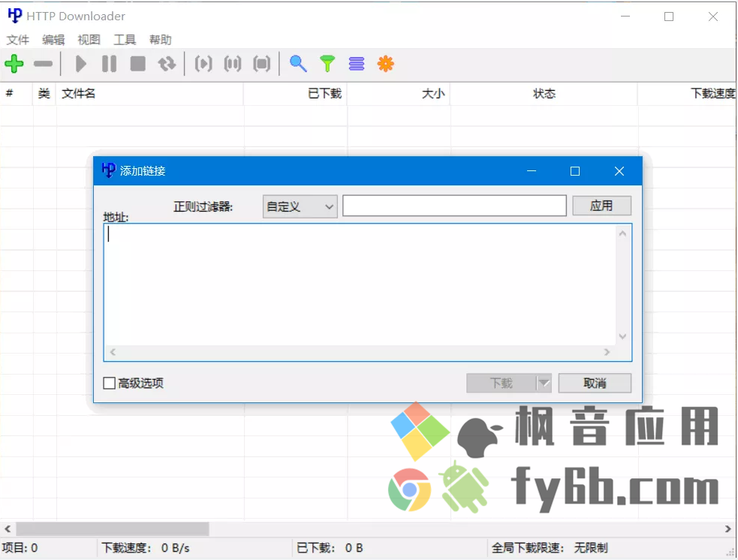The height and width of the screenshot is (560, 738).
Task: Sort by the 文件名 column header
Action: 149,94
